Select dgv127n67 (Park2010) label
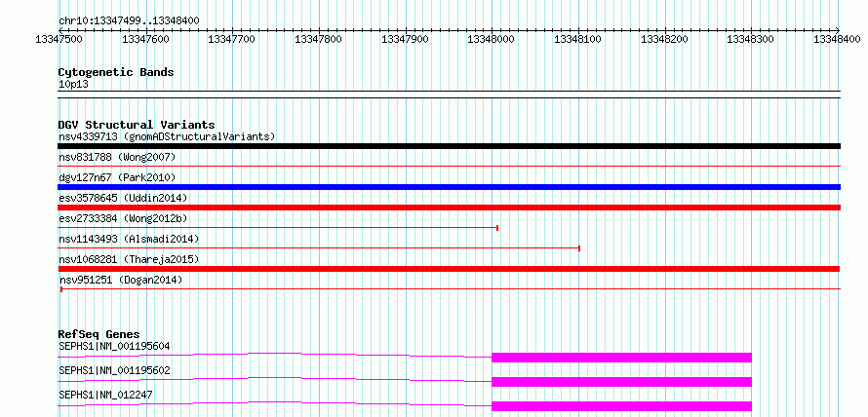The height and width of the screenshot is (417, 868). (x=117, y=177)
